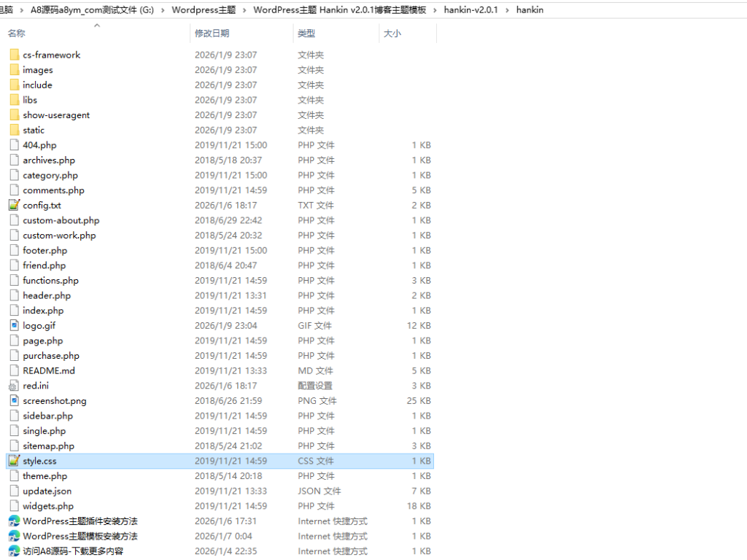Select the red.ini configuration file icon
Viewport: 747px width, 560px height.
15,385
